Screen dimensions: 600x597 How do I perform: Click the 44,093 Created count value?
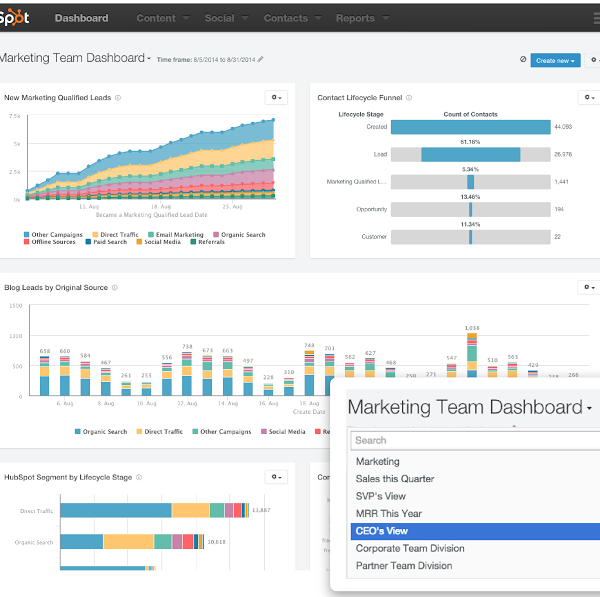click(x=563, y=127)
